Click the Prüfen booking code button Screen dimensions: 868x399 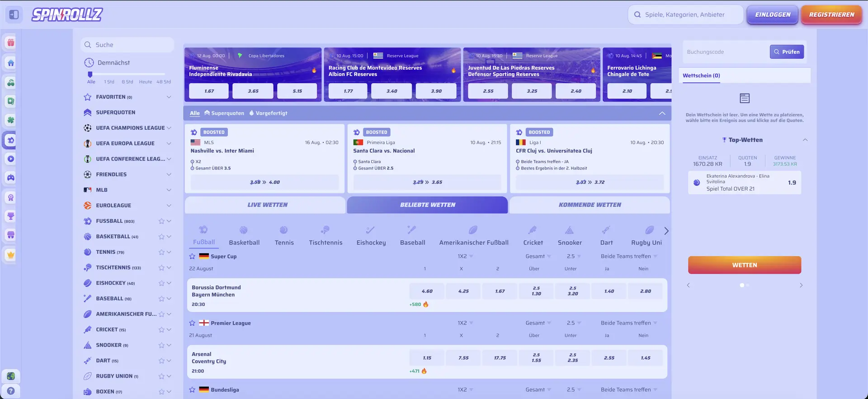coord(787,52)
